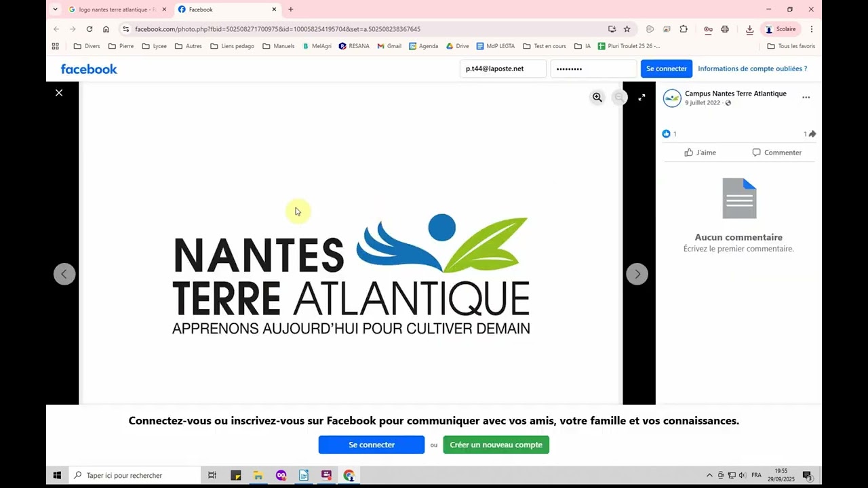Viewport: 868px width, 488px height.
Task: Click the Commenter button
Action: [x=777, y=152]
